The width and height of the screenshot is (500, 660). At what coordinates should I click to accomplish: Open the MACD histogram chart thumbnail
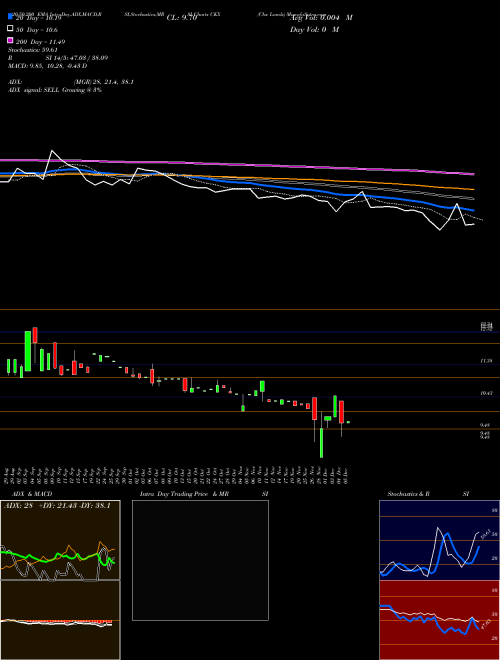pyautogui.click(x=60, y=620)
